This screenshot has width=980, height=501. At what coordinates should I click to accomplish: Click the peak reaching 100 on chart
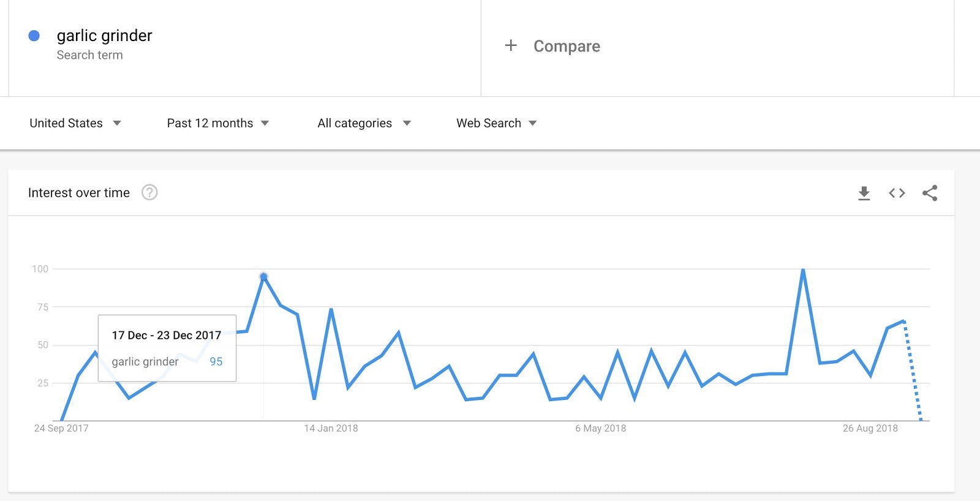tap(803, 270)
